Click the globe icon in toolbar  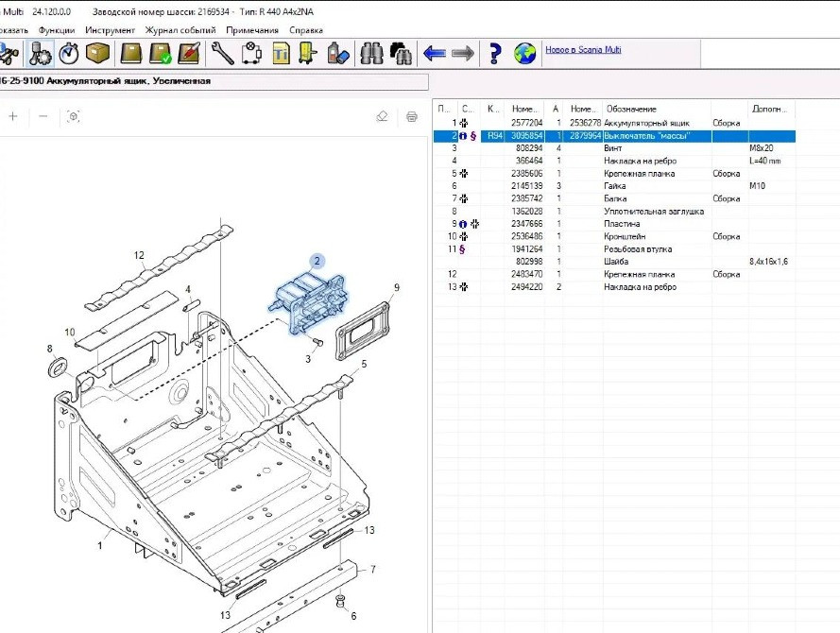(524, 54)
